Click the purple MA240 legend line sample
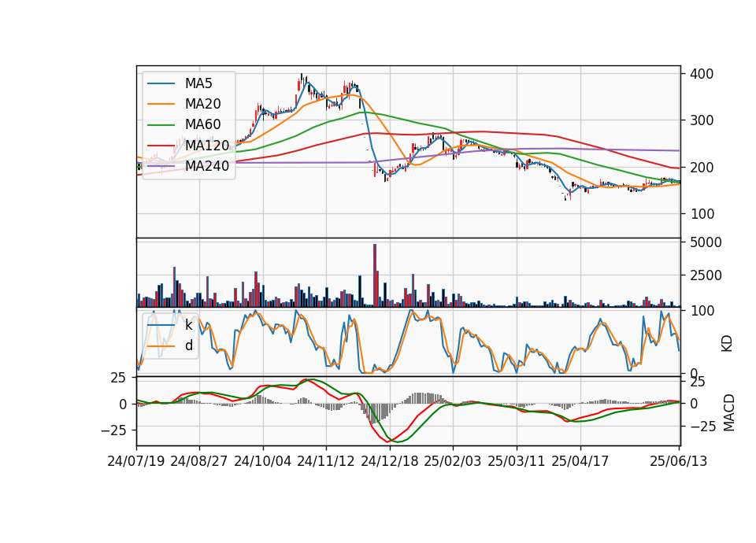756x543 pixels. pos(161,166)
